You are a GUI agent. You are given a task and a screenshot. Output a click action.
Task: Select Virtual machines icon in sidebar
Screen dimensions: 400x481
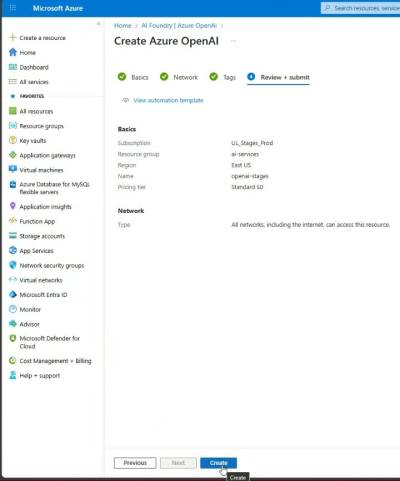click(13, 170)
